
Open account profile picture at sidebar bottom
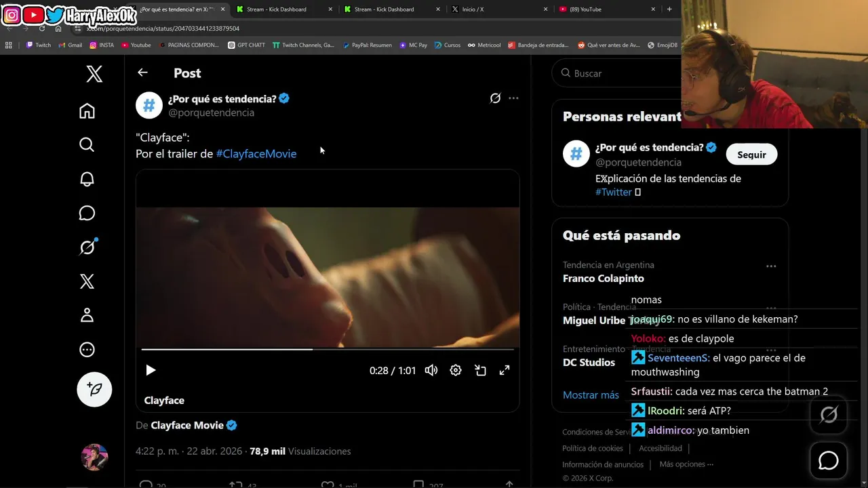(x=94, y=457)
